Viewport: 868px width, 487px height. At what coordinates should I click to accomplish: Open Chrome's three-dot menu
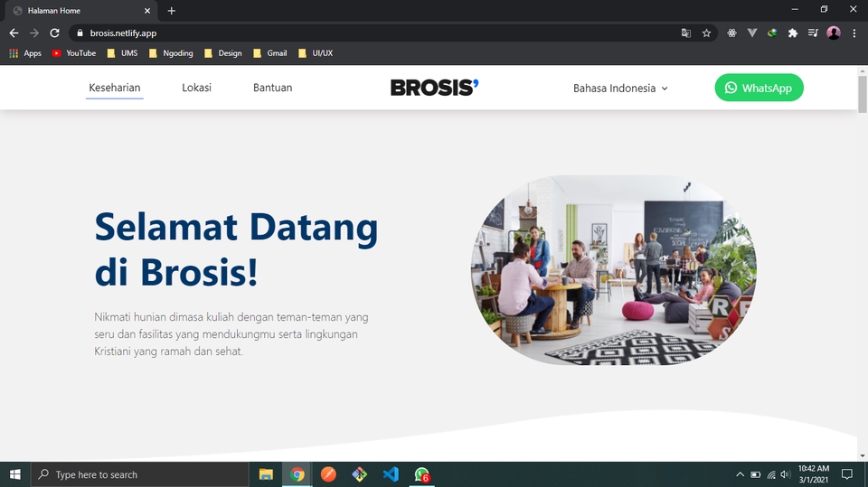click(854, 33)
